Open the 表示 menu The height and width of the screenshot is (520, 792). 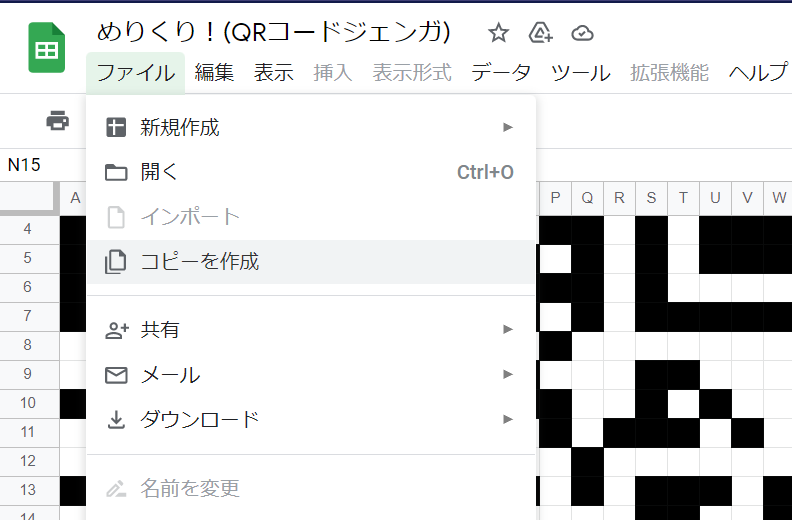point(274,73)
